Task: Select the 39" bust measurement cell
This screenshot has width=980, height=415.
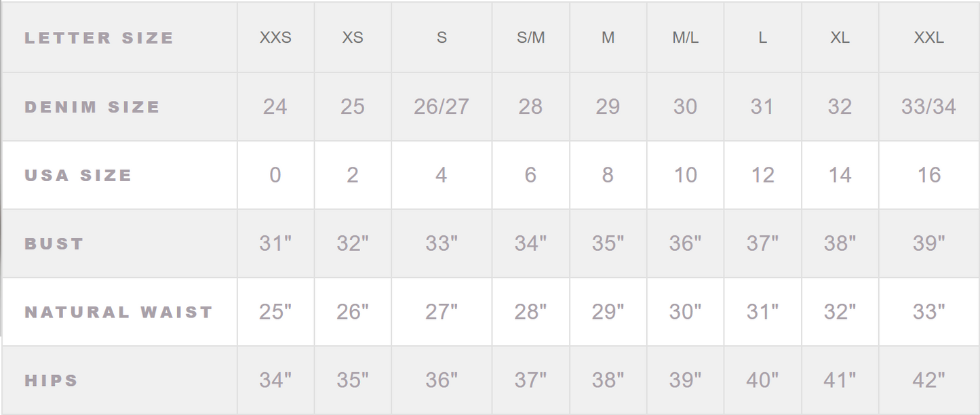Action: click(x=928, y=243)
